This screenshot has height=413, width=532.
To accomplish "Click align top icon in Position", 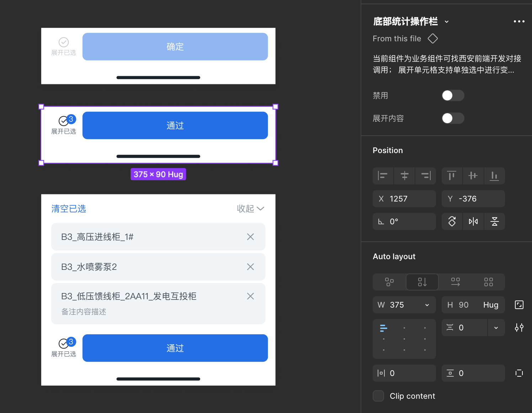I will coord(452,176).
